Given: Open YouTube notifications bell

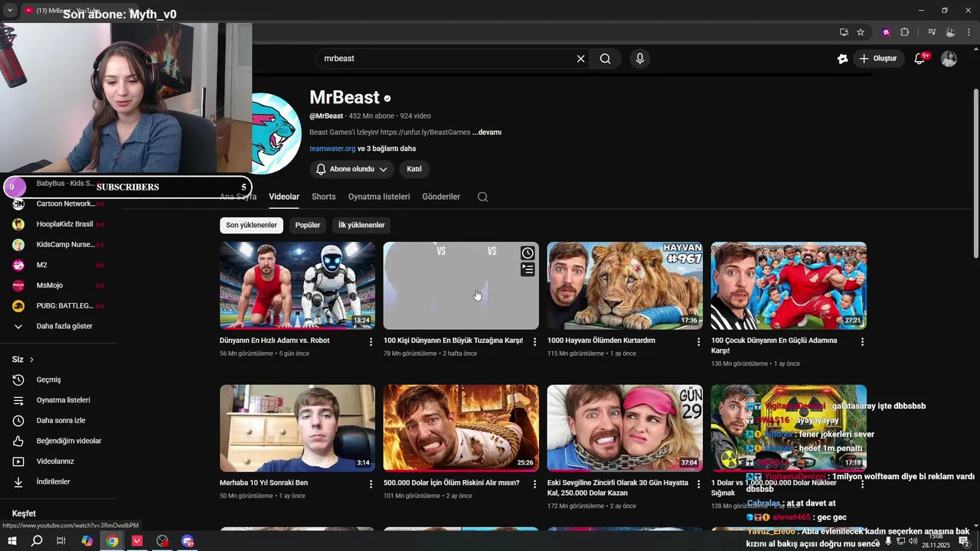Looking at the screenshot, I should 920,59.
